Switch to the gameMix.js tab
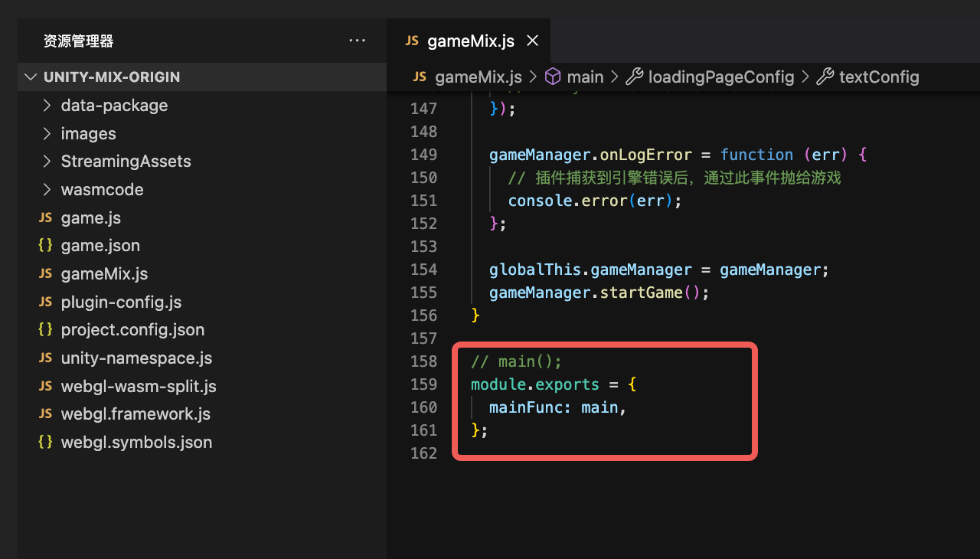980x559 pixels. click(470, 41)
